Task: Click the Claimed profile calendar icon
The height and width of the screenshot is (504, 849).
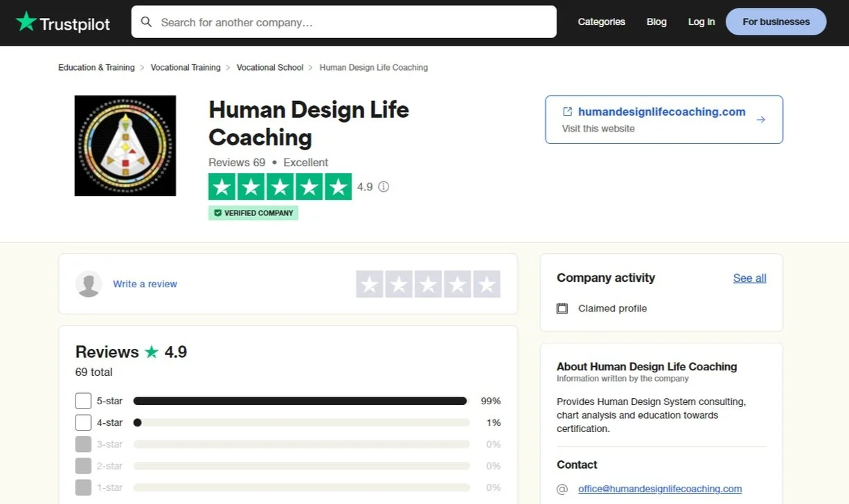Action: click(x=562, y=309)
